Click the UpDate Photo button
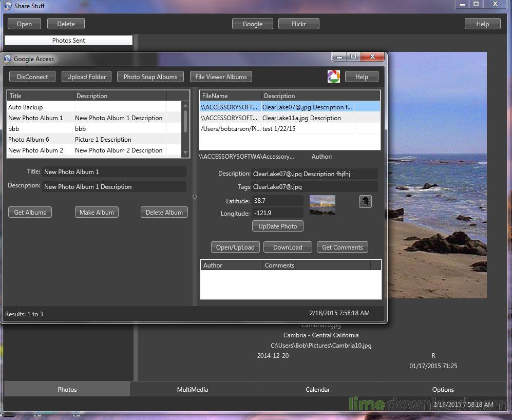Screen dimensions: 512x420 [278, 226]
